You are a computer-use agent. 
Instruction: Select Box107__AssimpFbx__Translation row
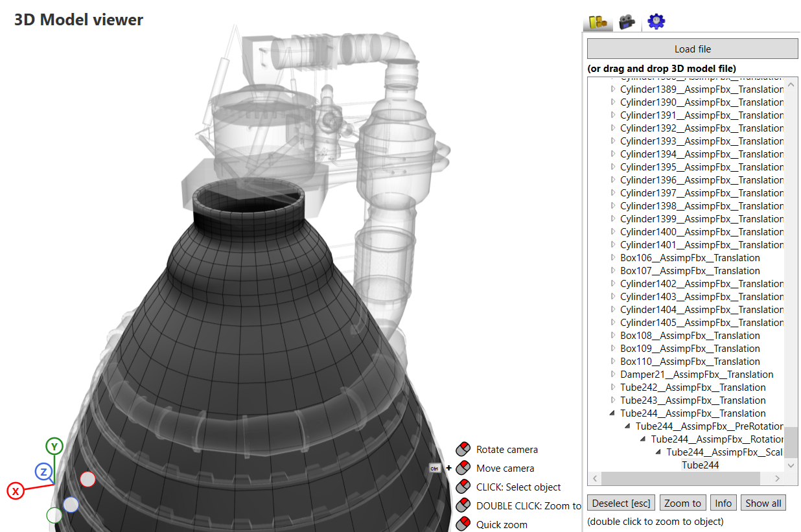coord(690,270)
